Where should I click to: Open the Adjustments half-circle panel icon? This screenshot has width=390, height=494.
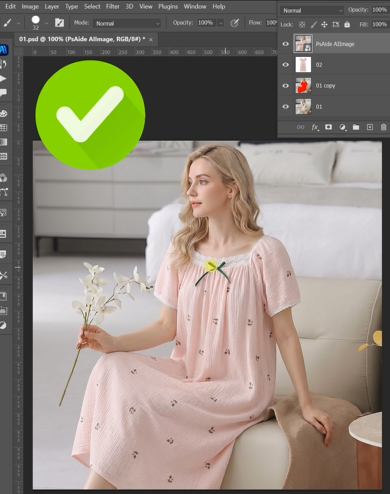click(x=3, y=325)
